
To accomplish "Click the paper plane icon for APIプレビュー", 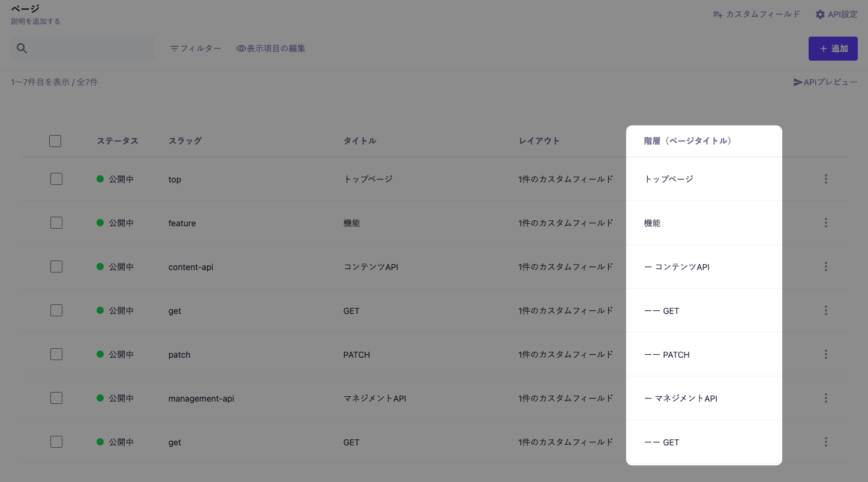I will coord(798,82).
